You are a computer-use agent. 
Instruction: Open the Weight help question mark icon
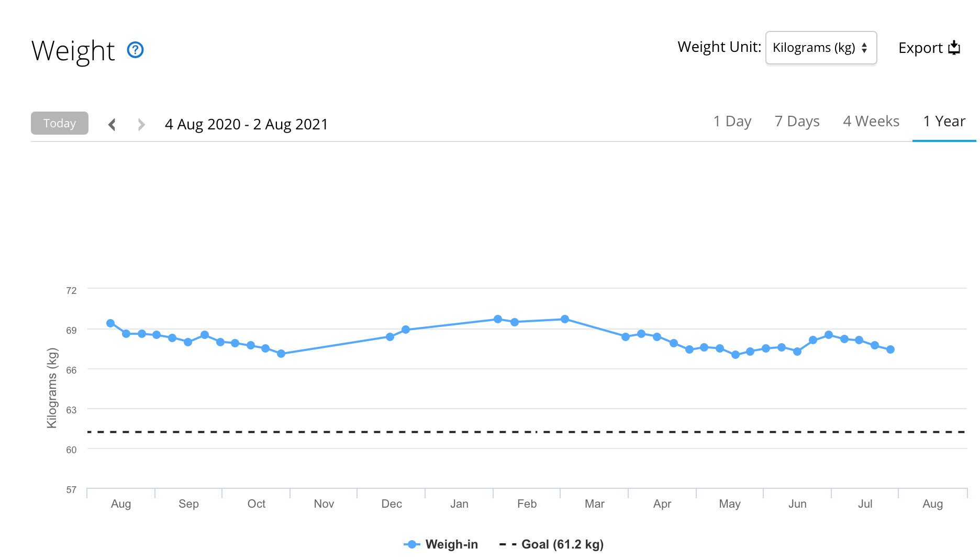click(136, 50)
